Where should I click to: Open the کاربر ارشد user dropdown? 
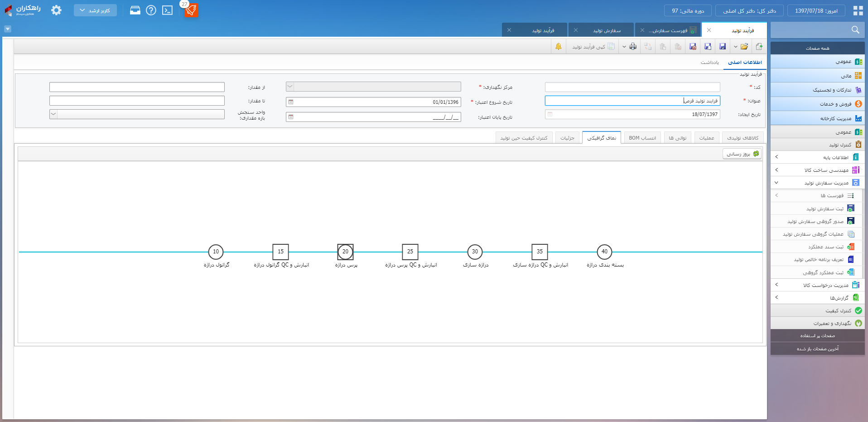coord(95,10)
